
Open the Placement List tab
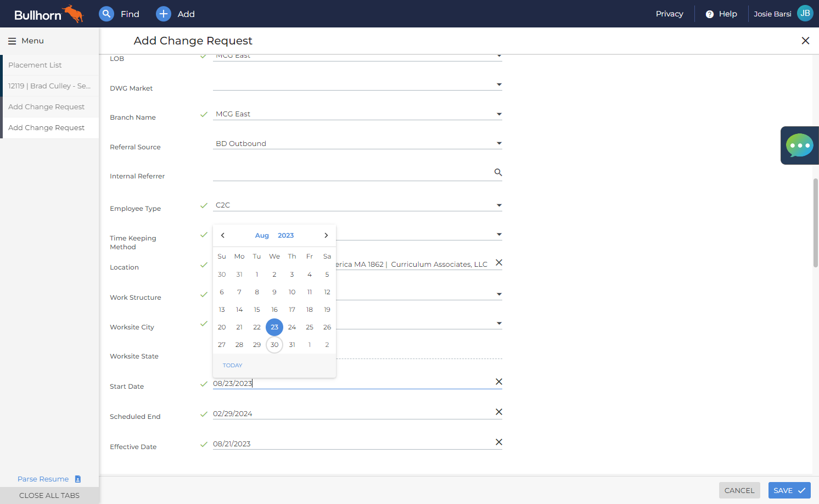(51, 65)
